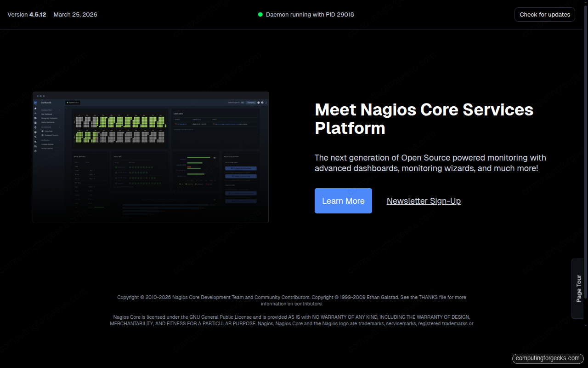Click the Learn More button
Viewport: 588px width, 368px height.
click(x=343, y=201)
